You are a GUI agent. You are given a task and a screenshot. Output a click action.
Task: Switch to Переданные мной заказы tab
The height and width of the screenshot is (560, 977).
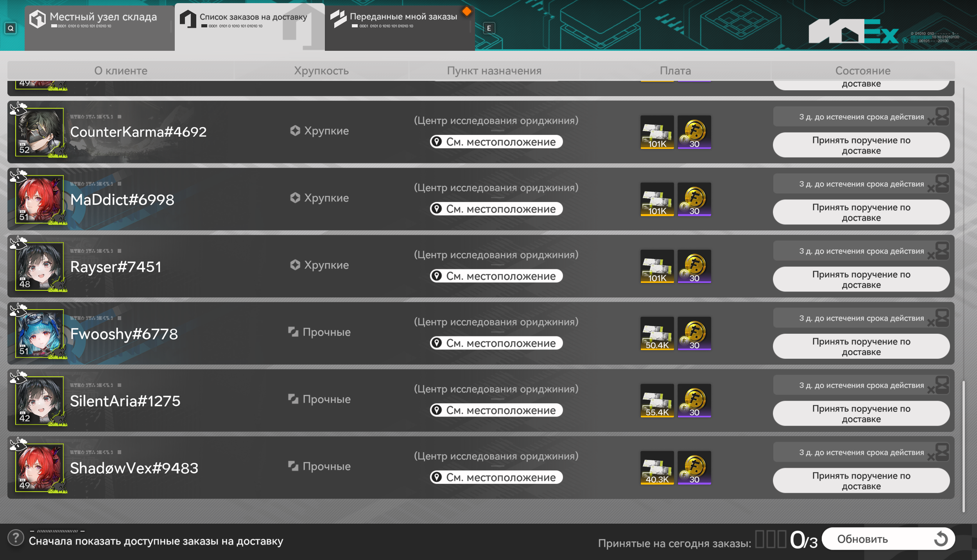pos(400,27)
